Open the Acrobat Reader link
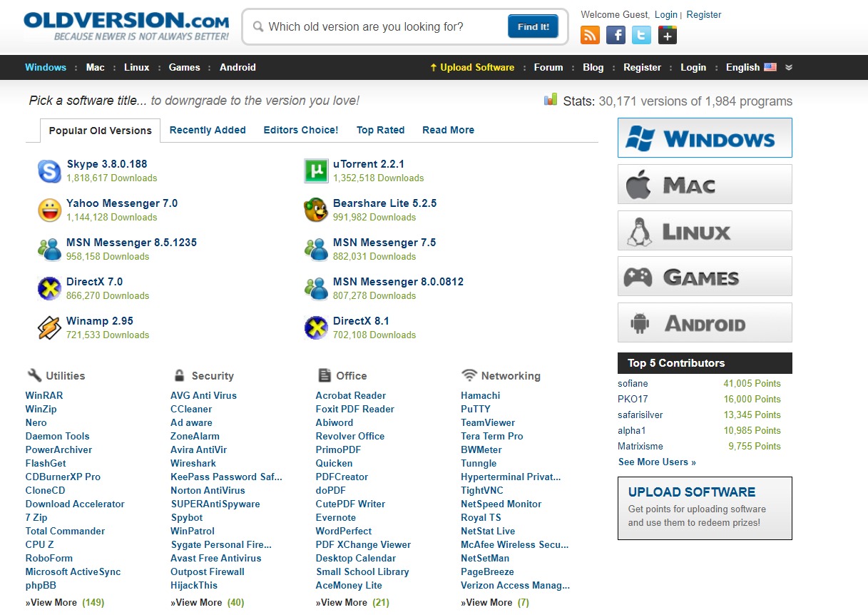Screen dimensions: 868x615 click(x=351, y=395)
